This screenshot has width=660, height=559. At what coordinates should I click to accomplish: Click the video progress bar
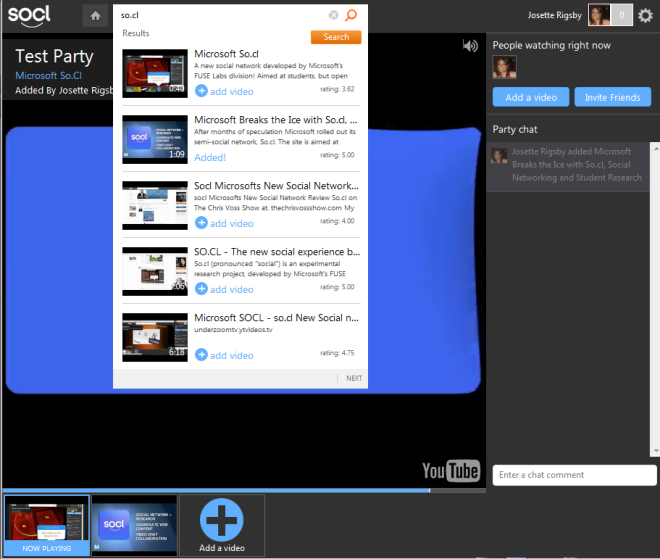(244, 490)
